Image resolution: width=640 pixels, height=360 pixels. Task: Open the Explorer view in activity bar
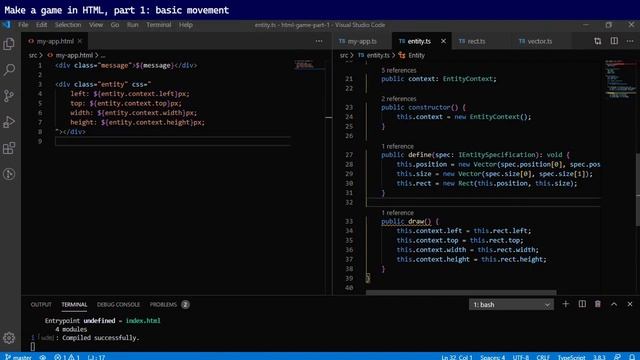pos(9,44)
